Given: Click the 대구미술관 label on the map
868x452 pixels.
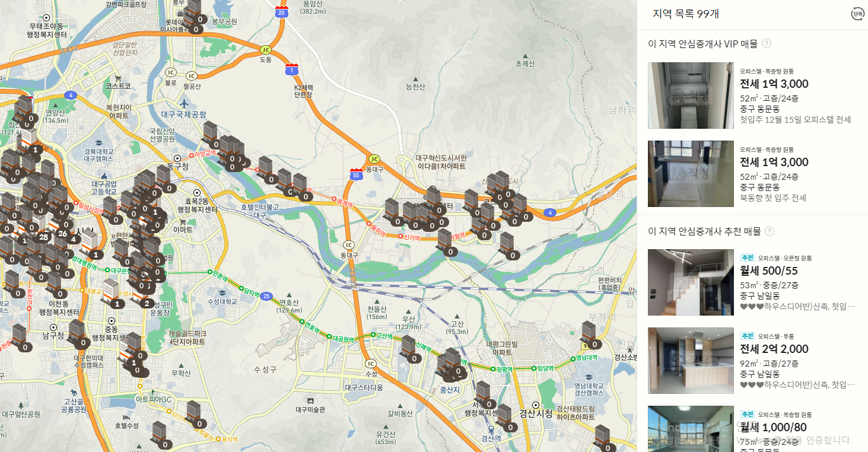Looking at the screenshot, I should pos(310,409).
